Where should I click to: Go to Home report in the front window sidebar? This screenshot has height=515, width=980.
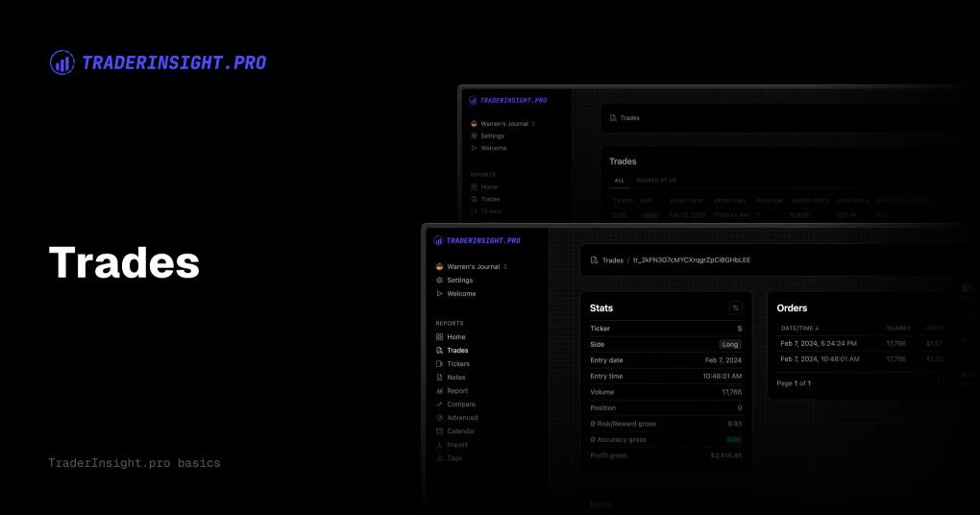(x=451, y=337)
